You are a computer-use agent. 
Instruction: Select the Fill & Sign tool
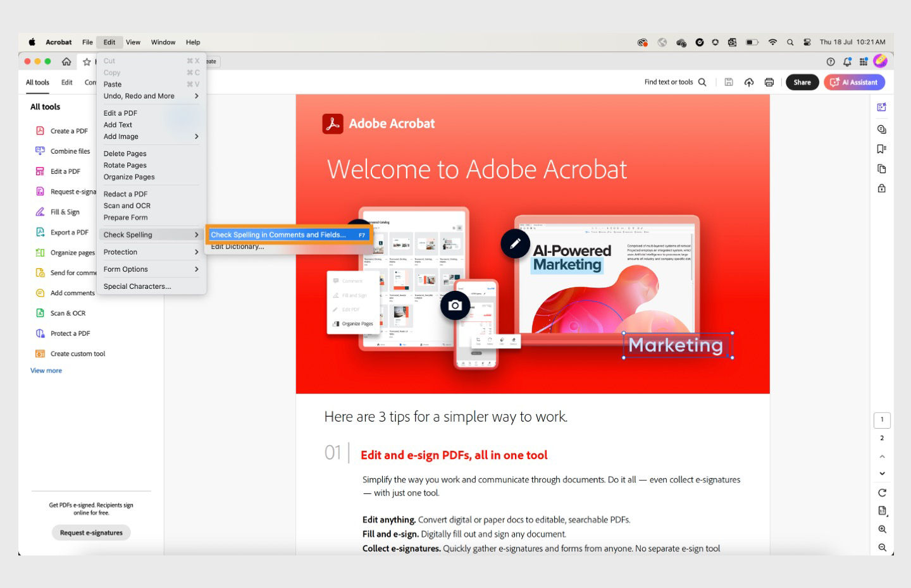point(66,212)
